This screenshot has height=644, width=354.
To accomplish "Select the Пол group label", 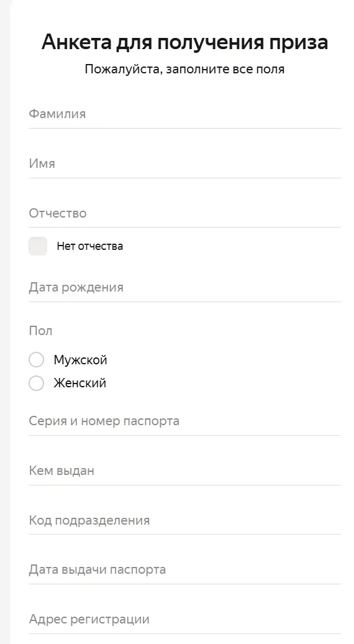I will click(40, 331).
